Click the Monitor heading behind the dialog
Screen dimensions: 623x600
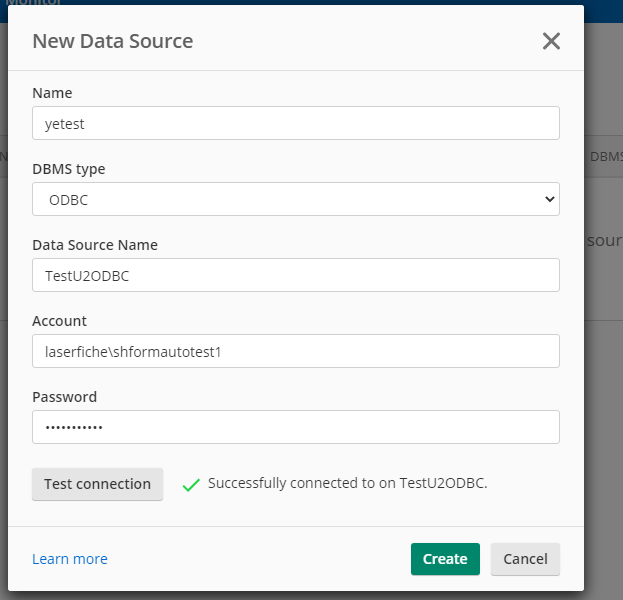pyautogui.click(x=35, y=3)
